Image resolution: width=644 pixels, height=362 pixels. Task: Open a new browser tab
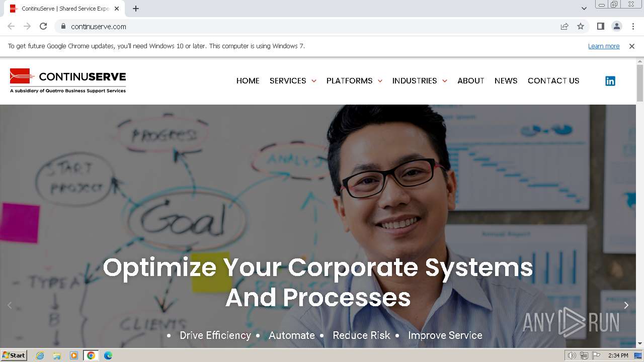tap(136, 9)
